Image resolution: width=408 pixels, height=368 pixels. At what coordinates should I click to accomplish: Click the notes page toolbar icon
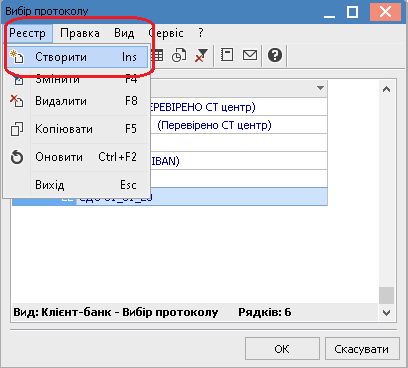pos(227,55)
